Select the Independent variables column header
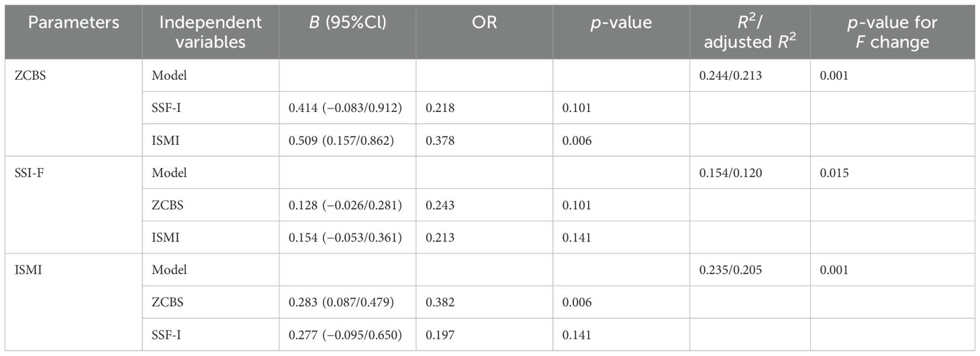Image resolution: width=980 pixels, height=356 pixels. [x=210, y=32]
